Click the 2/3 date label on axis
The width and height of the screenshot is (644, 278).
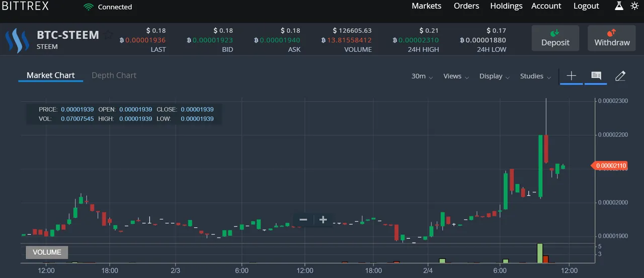pos(176,270)
